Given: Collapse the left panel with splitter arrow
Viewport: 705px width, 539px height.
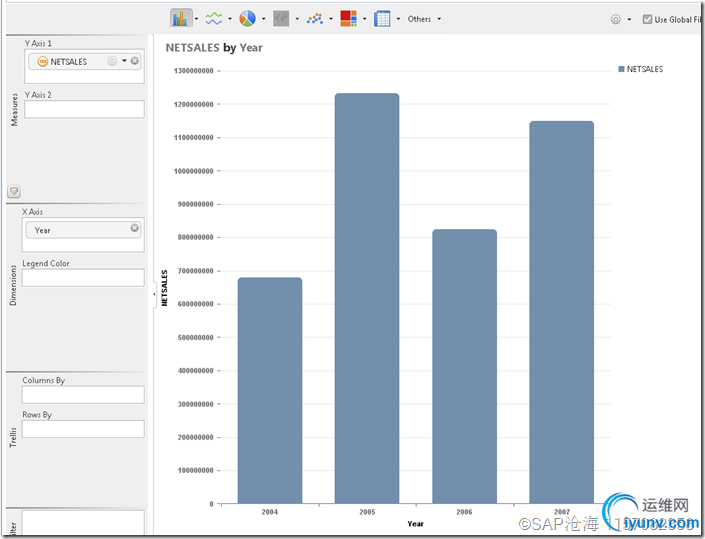Looking at the screenshot, I should [x=154, y=294].
